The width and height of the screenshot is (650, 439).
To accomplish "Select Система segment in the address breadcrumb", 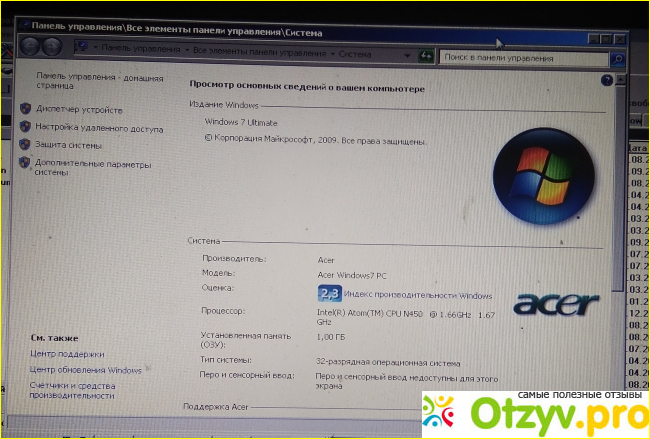I will (x=355, y=49).
